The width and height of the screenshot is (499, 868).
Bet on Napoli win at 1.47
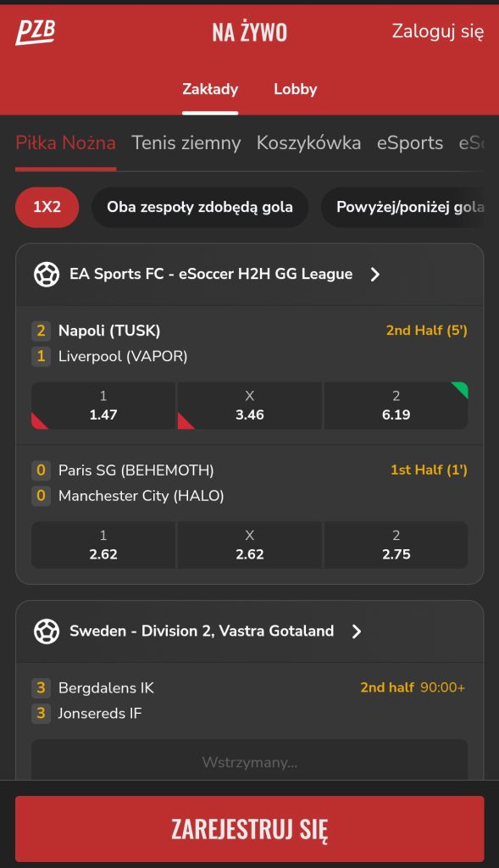[103, 406]
